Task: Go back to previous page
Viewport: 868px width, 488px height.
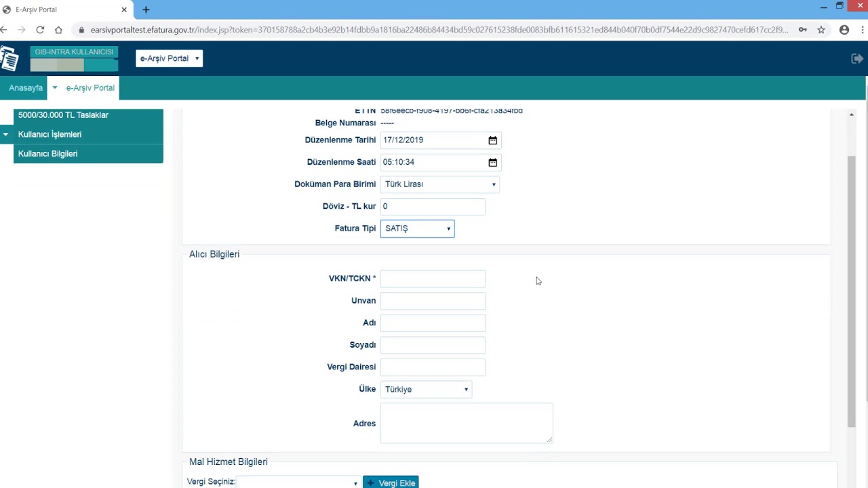Action: coord(4,30)
